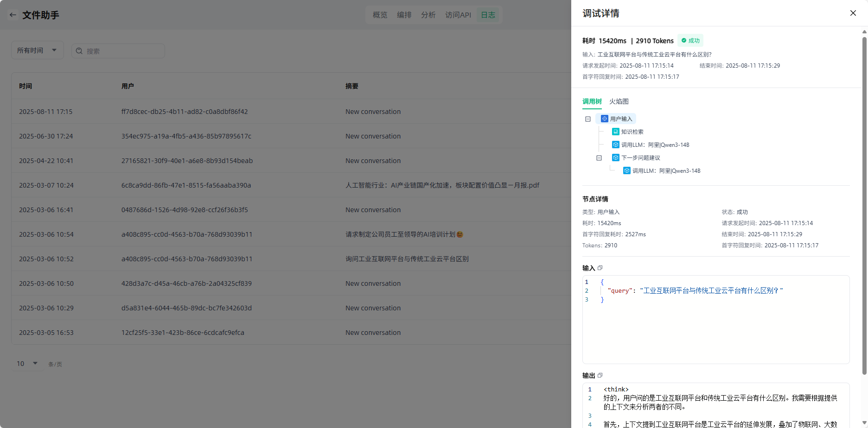Open log row dated 2025-08-11 17:15
Viewport: 868px width, 428px height.
click(291, 111)
